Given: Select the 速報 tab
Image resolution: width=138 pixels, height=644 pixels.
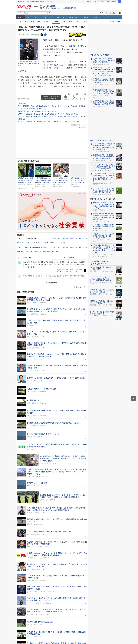Looking at the screenshot, I should point(28,17).
